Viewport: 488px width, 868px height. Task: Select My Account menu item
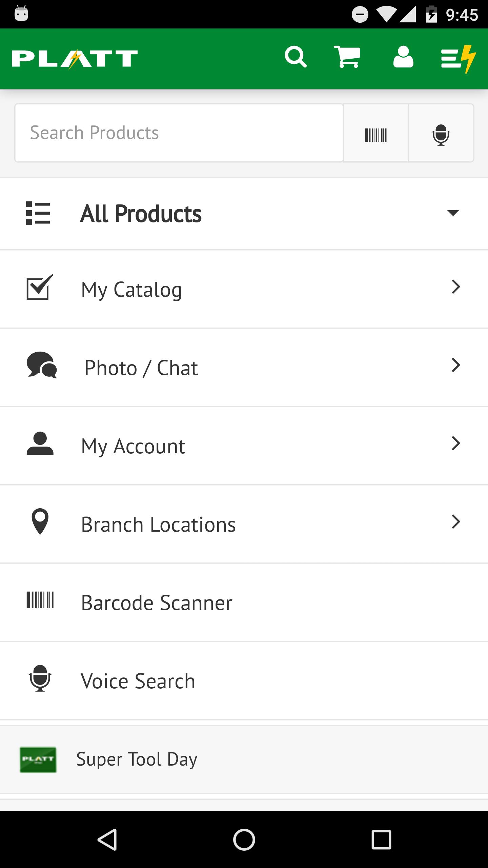[133, 446]
